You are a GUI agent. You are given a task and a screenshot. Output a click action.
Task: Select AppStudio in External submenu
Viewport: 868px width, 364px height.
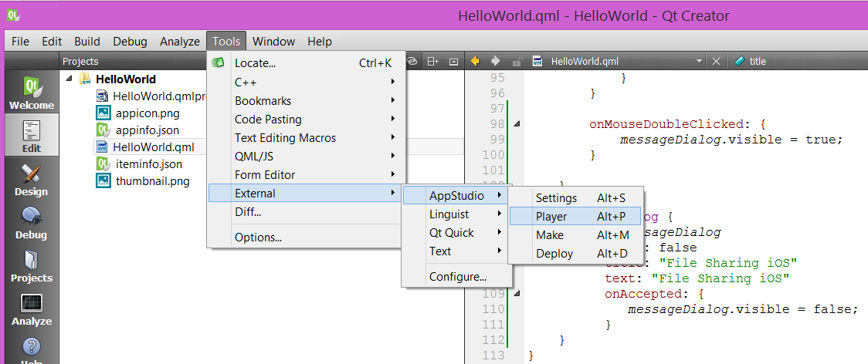tap(456, 195)
